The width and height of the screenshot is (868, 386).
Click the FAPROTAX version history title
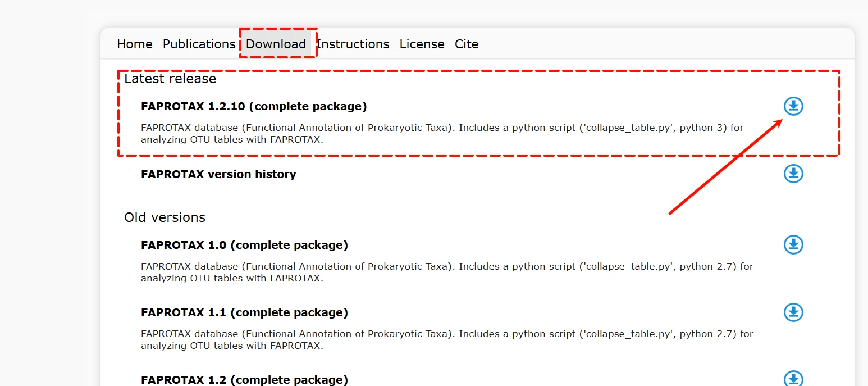click(218, 174)
